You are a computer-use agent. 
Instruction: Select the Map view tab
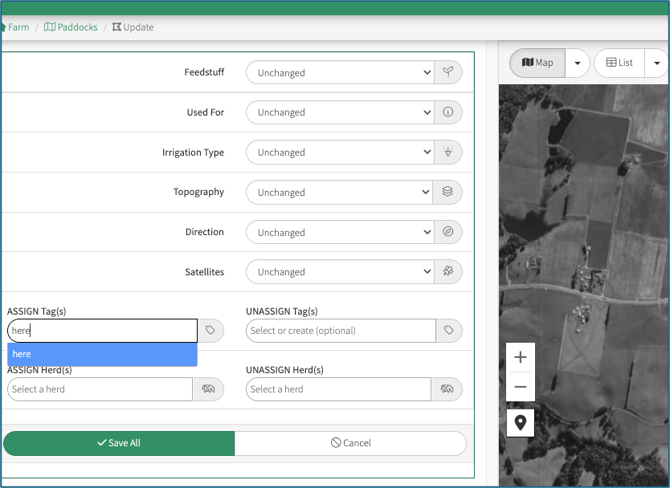538,63
